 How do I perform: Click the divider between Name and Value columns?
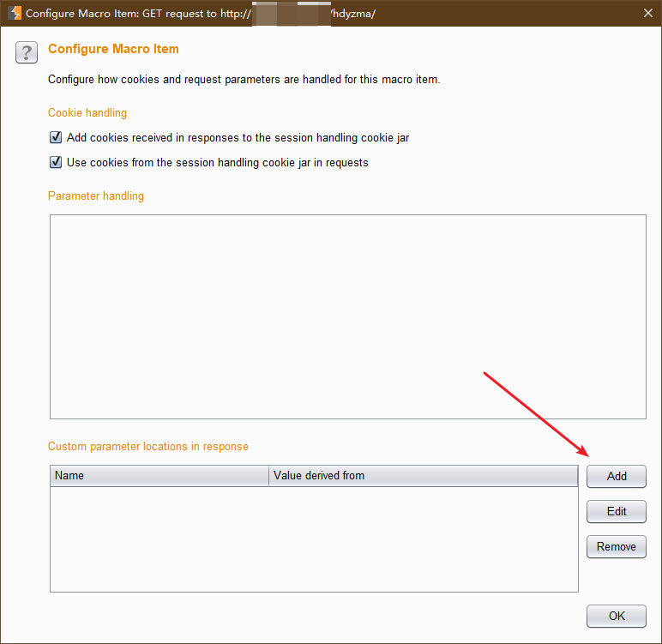pos(268,476)
